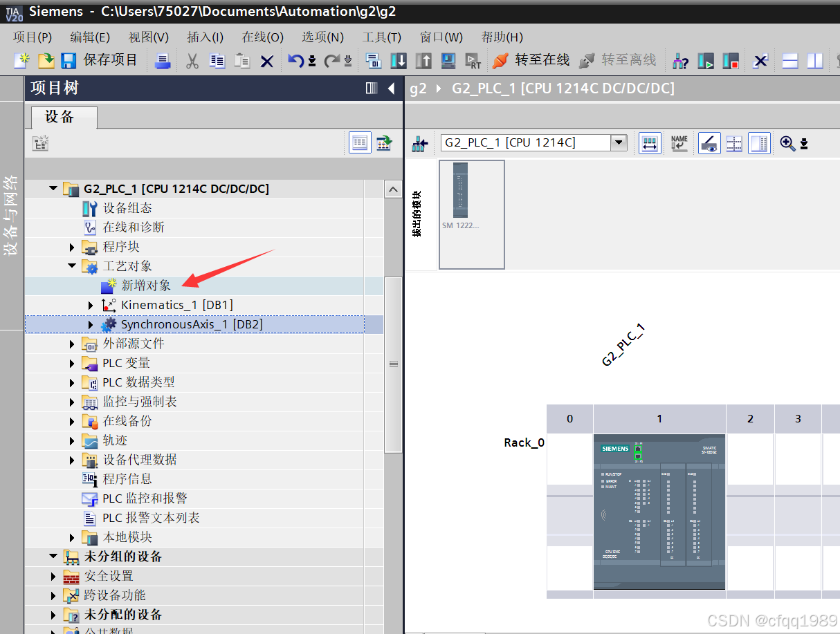The image size is (840, 634).
Task: Click the Start simulation monitor icon
Action: [x=448, y=61]
